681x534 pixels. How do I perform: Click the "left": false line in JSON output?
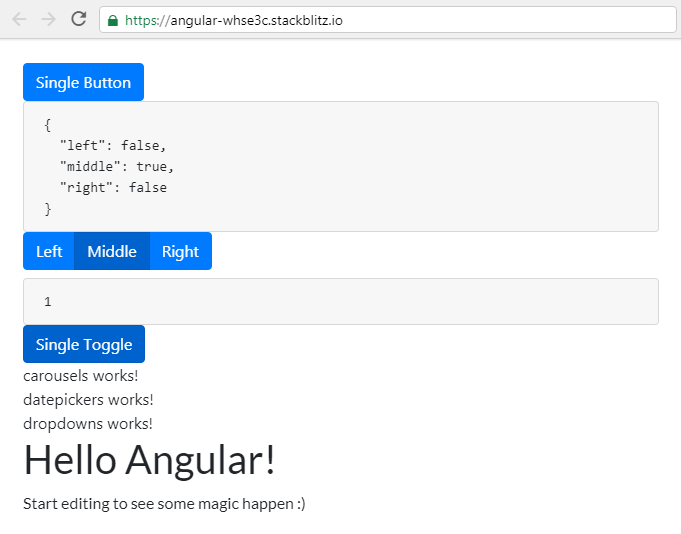pyautogui.click(x=113, y=145)
